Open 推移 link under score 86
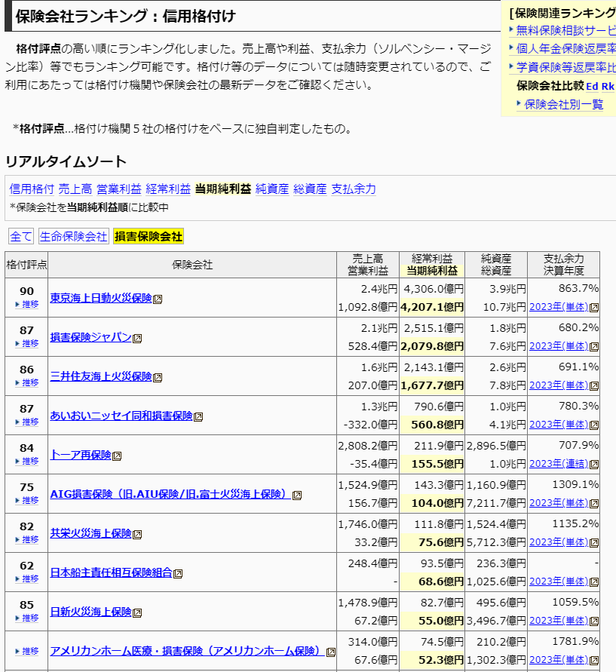Image resolution: width=616 pixels, height=672 pixels. tap(27, 382)
